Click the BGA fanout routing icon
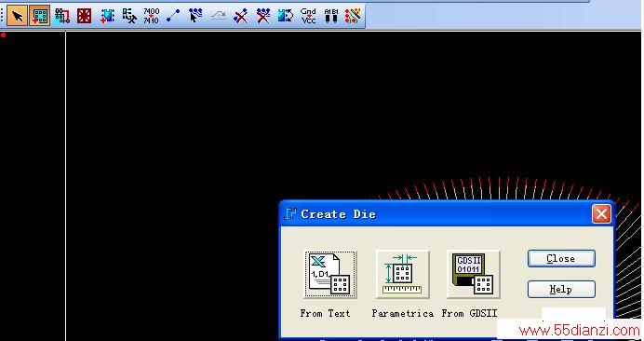Screen dimensions: 644x341 tap(62, 16)
